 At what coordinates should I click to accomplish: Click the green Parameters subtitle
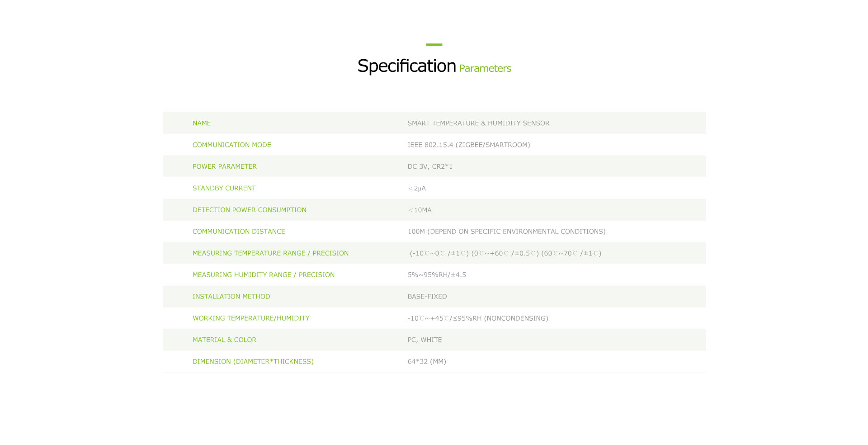485,68
